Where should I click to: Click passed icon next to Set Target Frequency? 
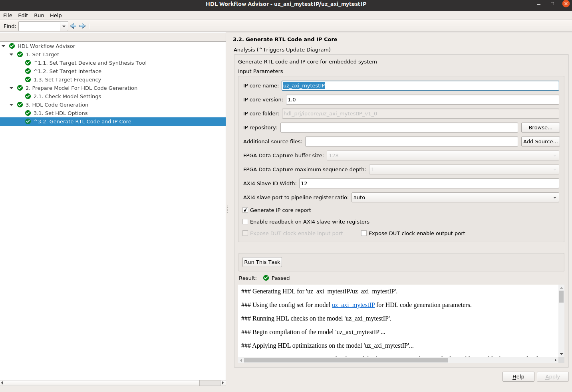[x=28, y=79]
